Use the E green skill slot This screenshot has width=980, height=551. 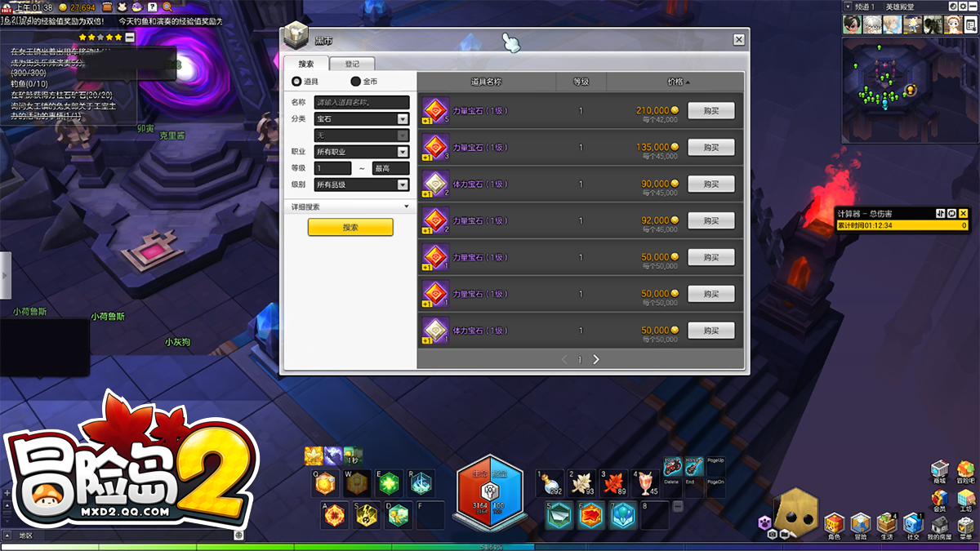click(x=390, y=483)
